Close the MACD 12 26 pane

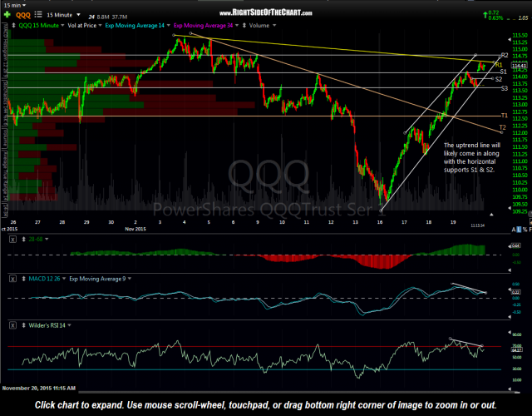12,279
